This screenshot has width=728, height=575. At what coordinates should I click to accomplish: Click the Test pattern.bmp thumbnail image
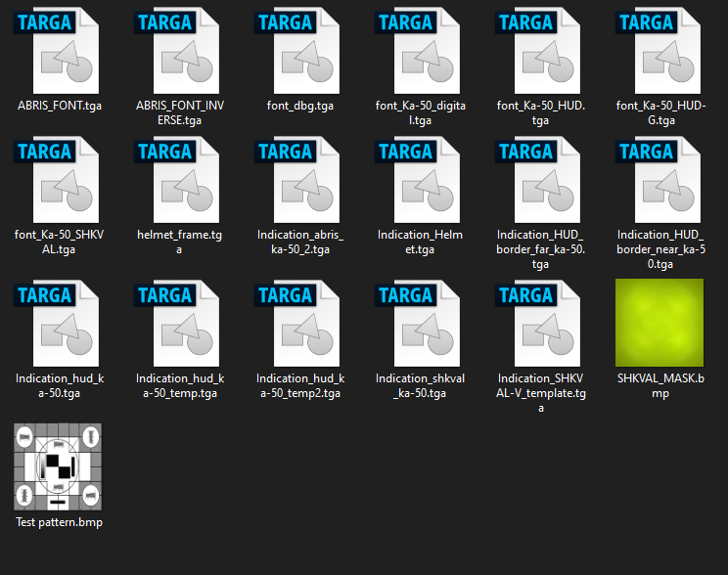(58, 466)
